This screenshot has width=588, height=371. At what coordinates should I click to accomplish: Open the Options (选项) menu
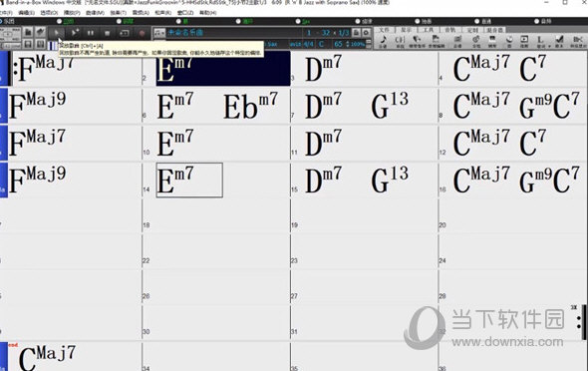[49, 13]
